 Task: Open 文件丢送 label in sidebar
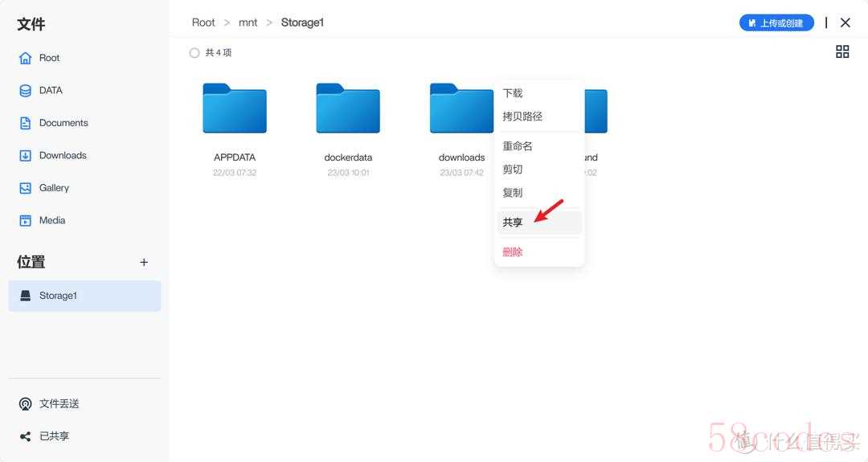tap(59, 404)
